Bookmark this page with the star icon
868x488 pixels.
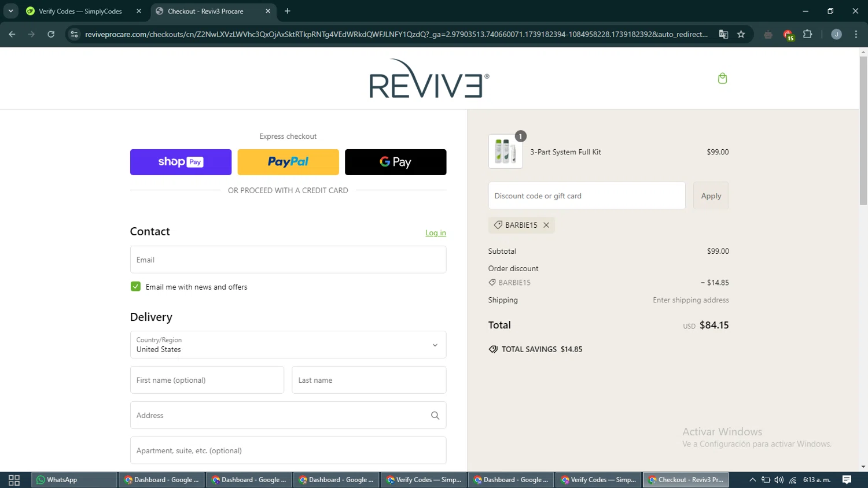pos(741,34)
